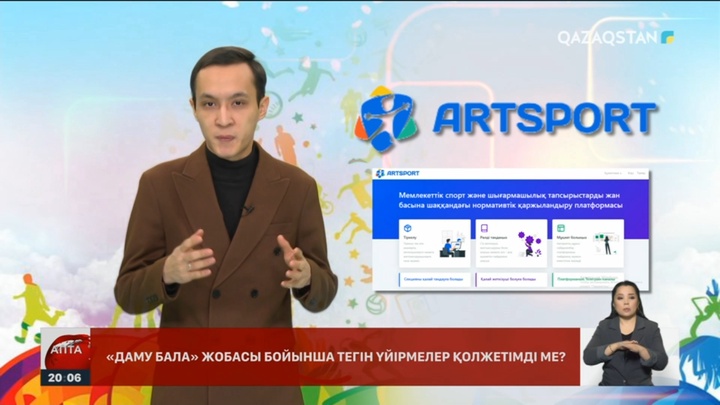Click the QAZAQSTAN channel logo
Image resolution: width=720 pixels, height=405 pixels.
pos(616,38)
